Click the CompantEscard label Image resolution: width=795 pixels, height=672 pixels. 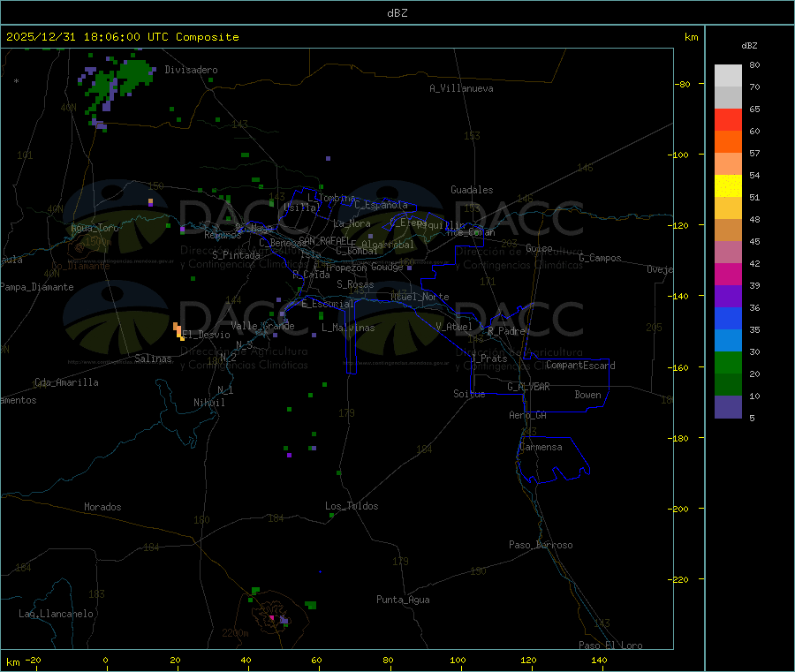[580, 365]
